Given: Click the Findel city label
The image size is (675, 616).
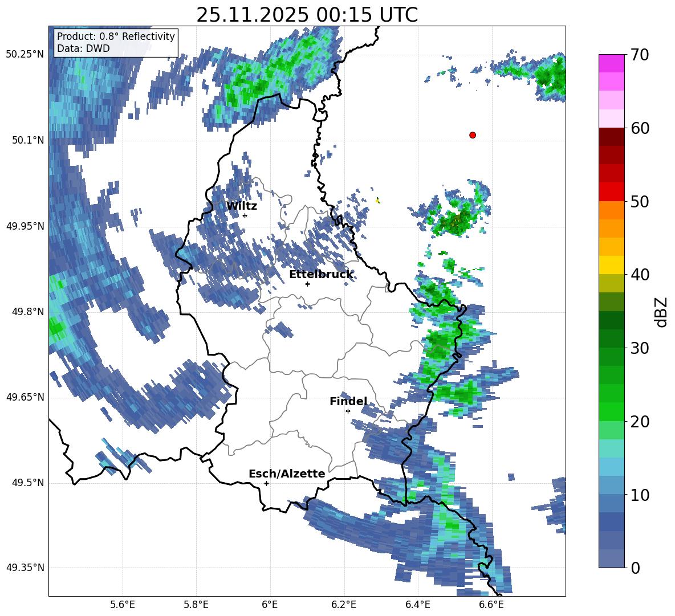Looking at the screenshot, I should [x=348, y=401].
